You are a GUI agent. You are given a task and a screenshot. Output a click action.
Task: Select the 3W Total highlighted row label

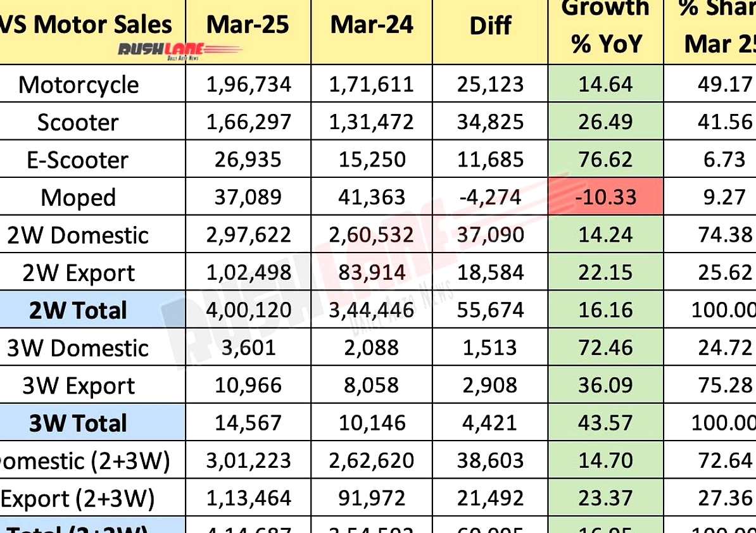[x=78, y=423]
